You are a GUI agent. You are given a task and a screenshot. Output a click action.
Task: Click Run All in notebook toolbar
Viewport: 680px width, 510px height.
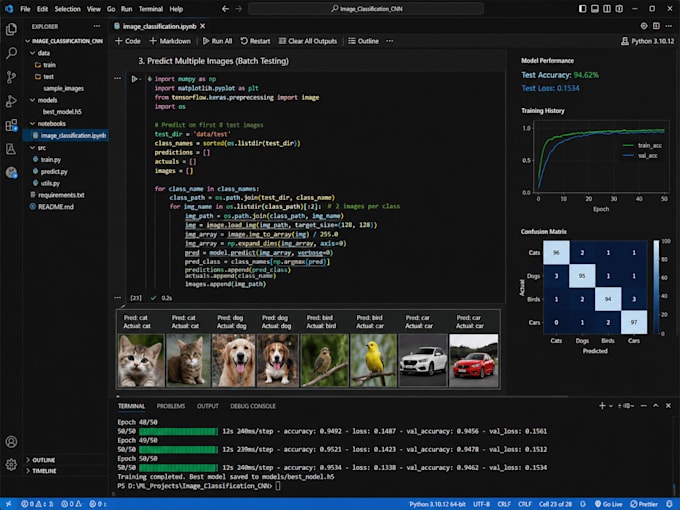point(217,41)
